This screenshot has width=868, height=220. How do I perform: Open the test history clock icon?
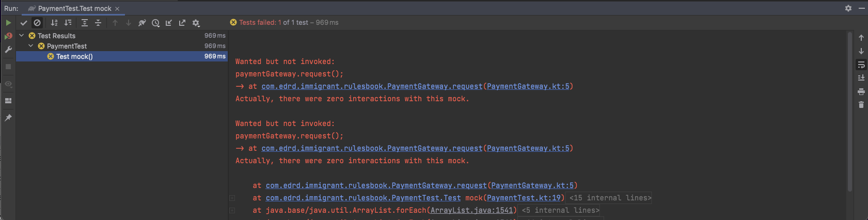pyautogui.click(x=155, y=23)
